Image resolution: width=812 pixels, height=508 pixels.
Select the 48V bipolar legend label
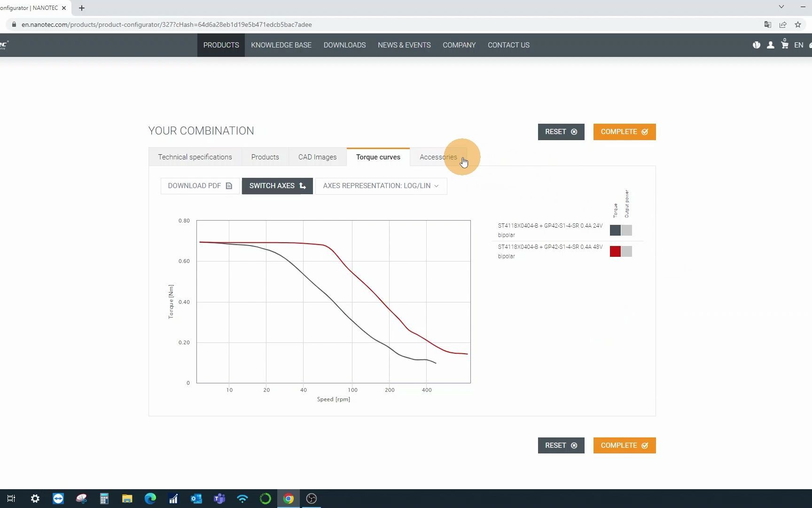click(550, 252)
